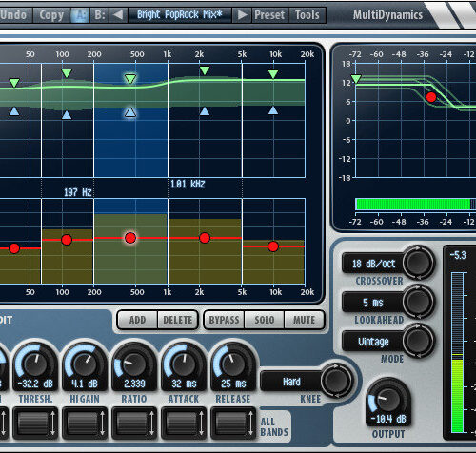
Task: Select the blue range marker near 10k
Action: (x=273, y=110)
